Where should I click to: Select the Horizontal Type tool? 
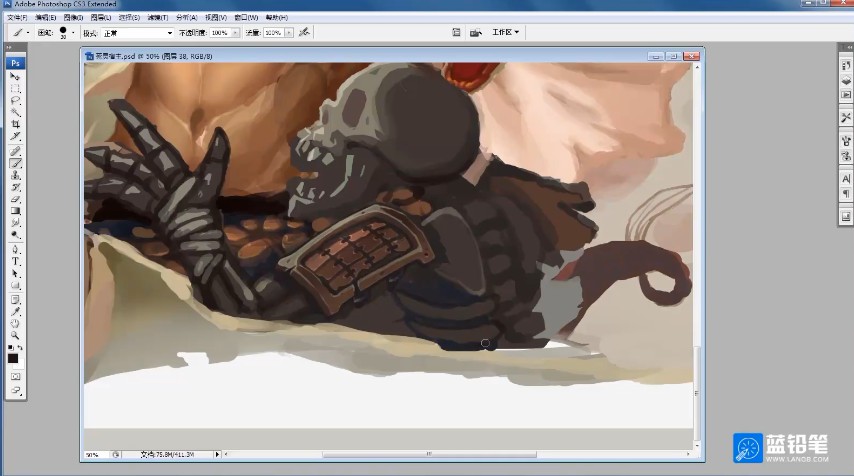(15, 261)
